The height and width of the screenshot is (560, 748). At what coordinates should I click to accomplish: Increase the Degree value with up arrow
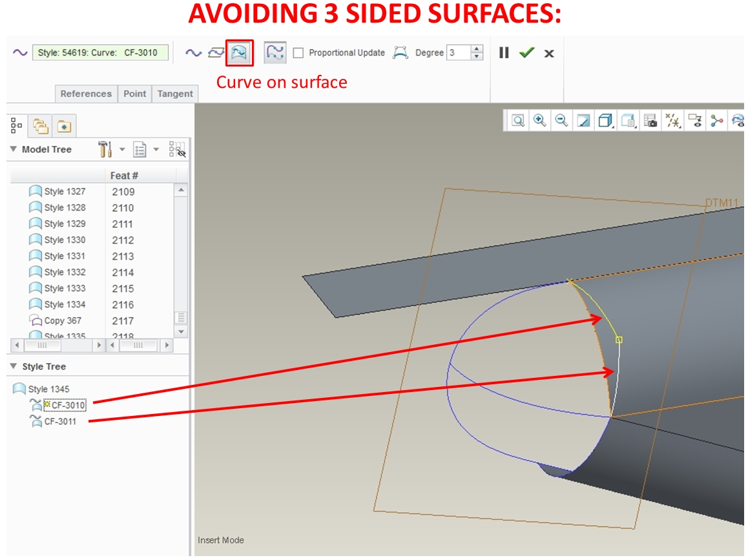tap(477, 48)
